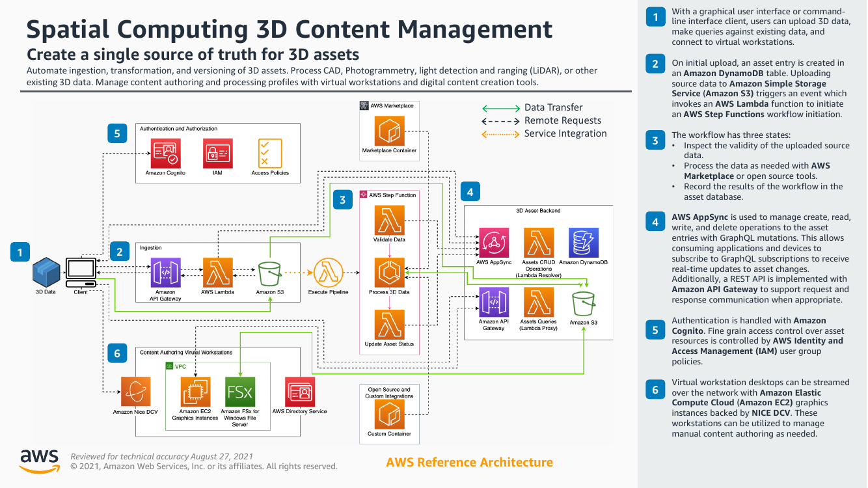The height and width of the screenshot is (488, 868).
Task: Click the AWS logo at bottom left
Action: [x=39, y=460]
